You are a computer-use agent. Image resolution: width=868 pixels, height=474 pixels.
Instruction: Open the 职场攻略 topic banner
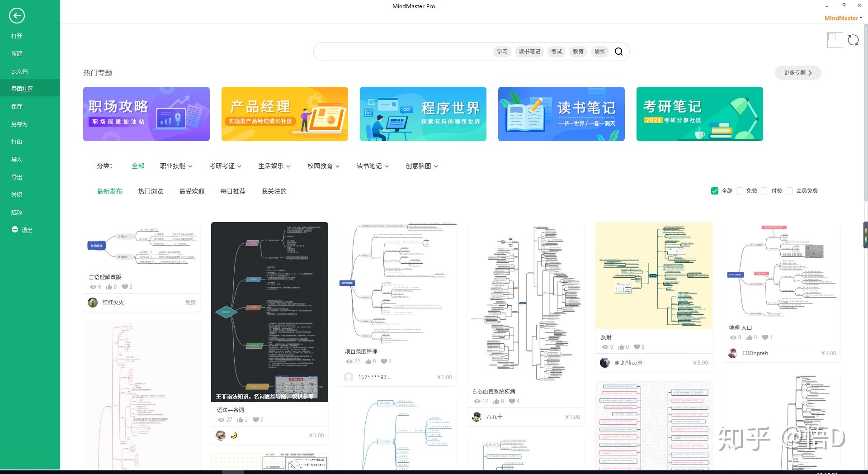pyautogui.click(x=146, y=114)
